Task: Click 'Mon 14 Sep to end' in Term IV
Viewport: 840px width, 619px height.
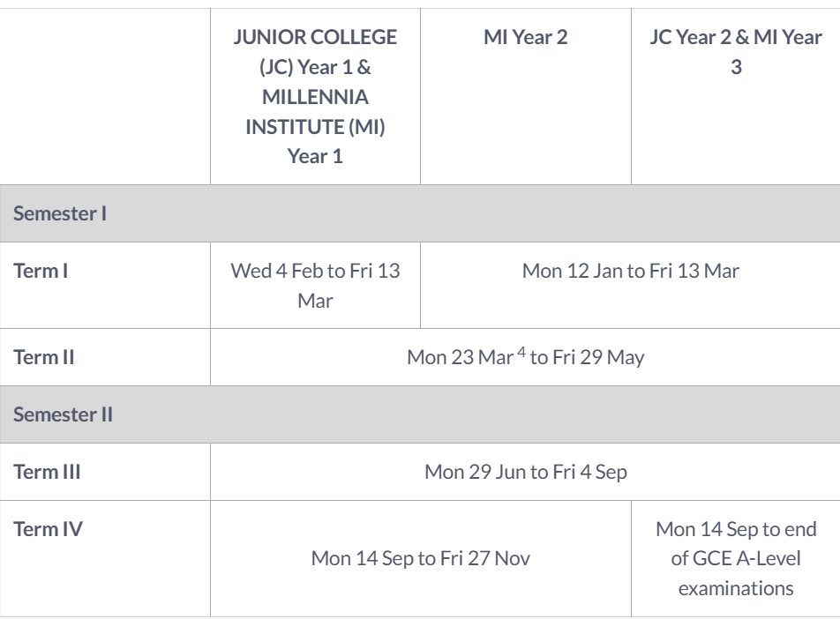Action: point(736,529)
